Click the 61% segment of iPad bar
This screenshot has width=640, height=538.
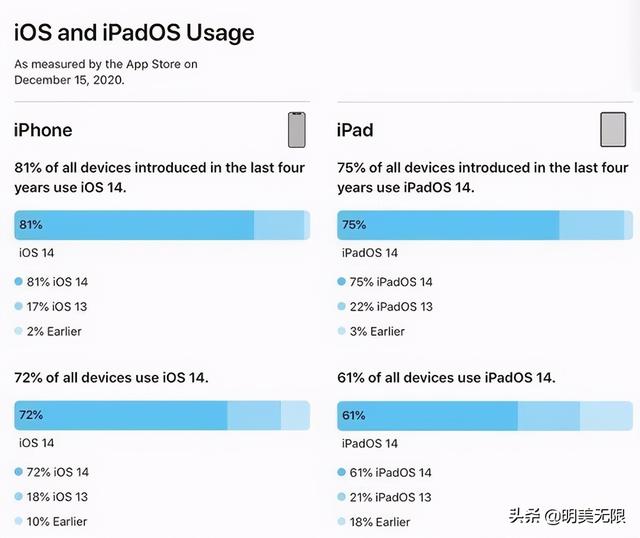[x=427, y=416]
